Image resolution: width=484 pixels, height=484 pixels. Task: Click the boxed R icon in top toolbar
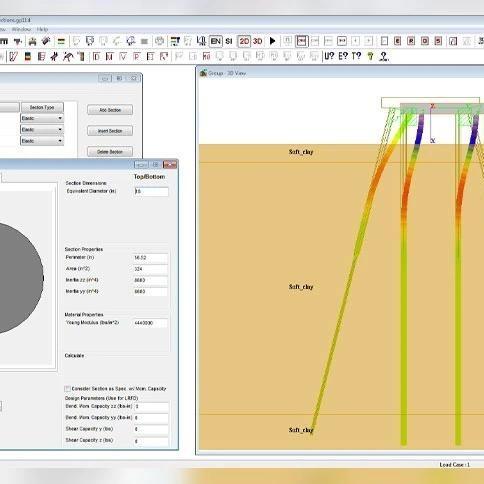pyautogui.click(x=411, y=41)
